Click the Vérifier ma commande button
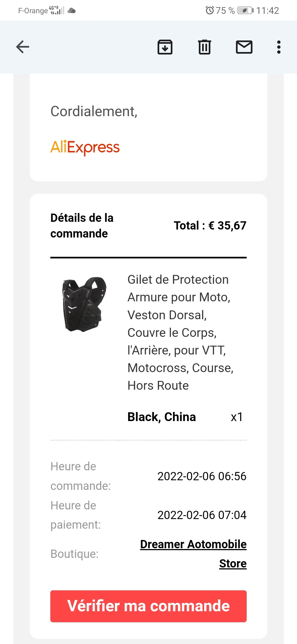This screenshot has height=644, width=297. tap(148, 606)
